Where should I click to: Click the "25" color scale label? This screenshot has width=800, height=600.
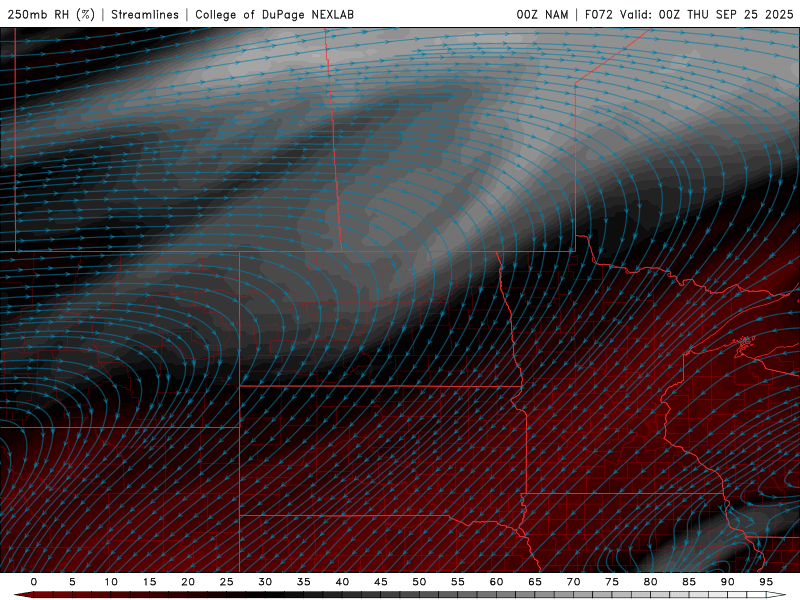[227, 582]
